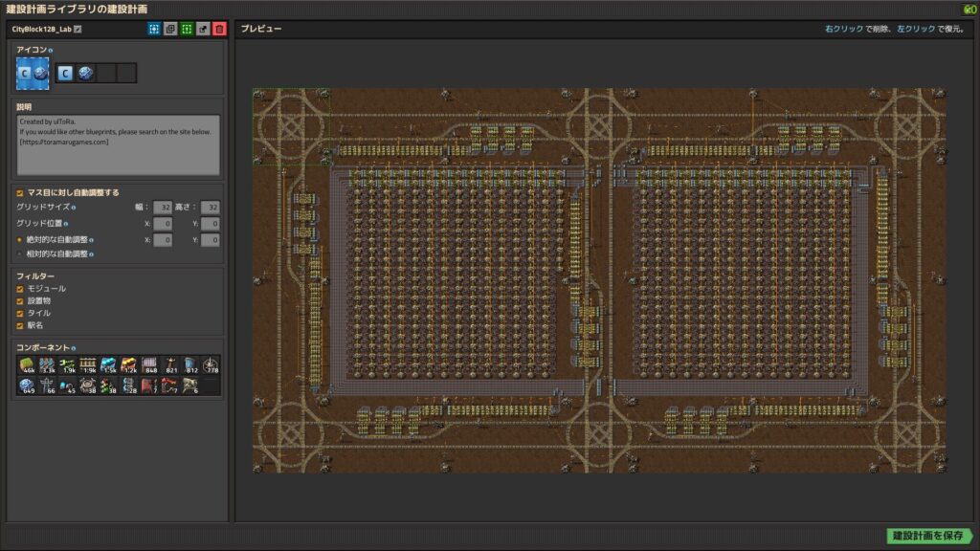This screenshot has width=980, height=551.
Task: Click the big electric pole component showing 66
Action: click(47, 386)
